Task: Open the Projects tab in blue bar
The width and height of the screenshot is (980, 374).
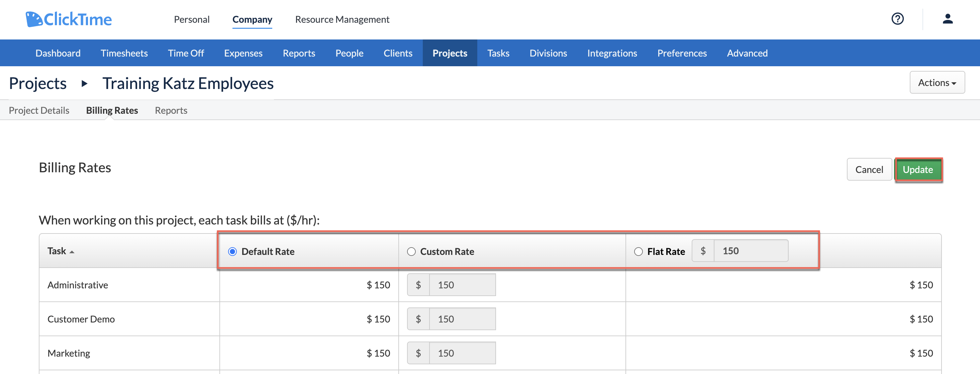Action: point(450,53)
